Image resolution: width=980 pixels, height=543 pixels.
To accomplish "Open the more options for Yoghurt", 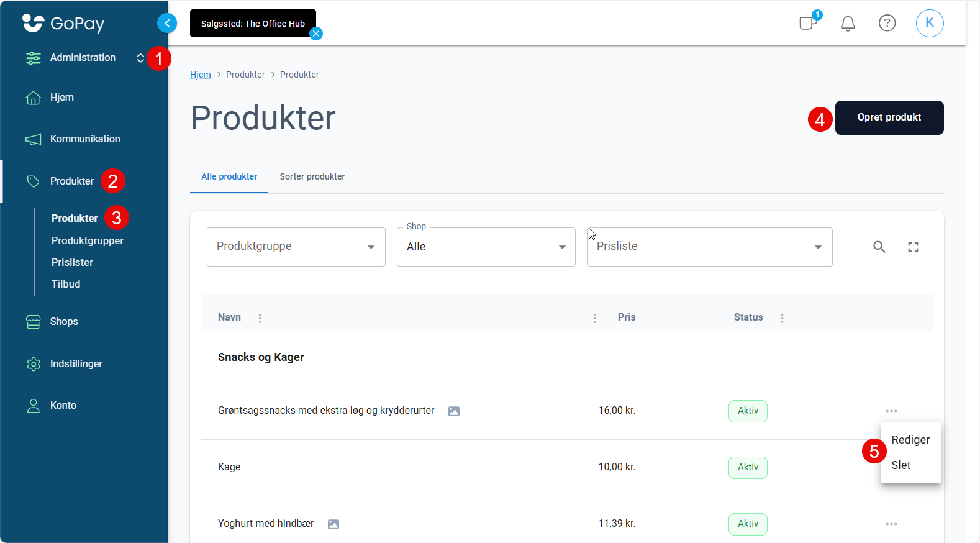I will (891, 524).
